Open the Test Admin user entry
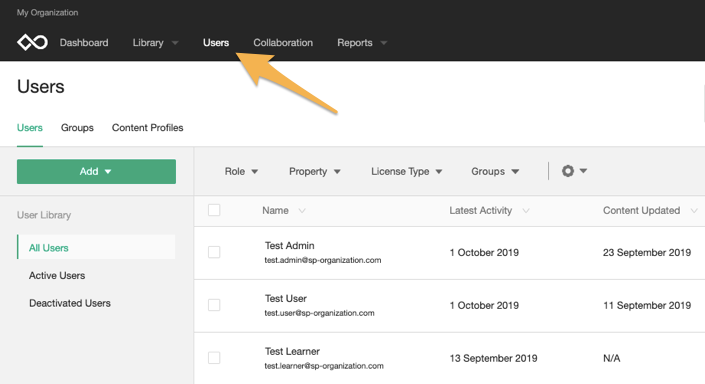This screenshot has width=705, height=384. click(x=290, y=246)
